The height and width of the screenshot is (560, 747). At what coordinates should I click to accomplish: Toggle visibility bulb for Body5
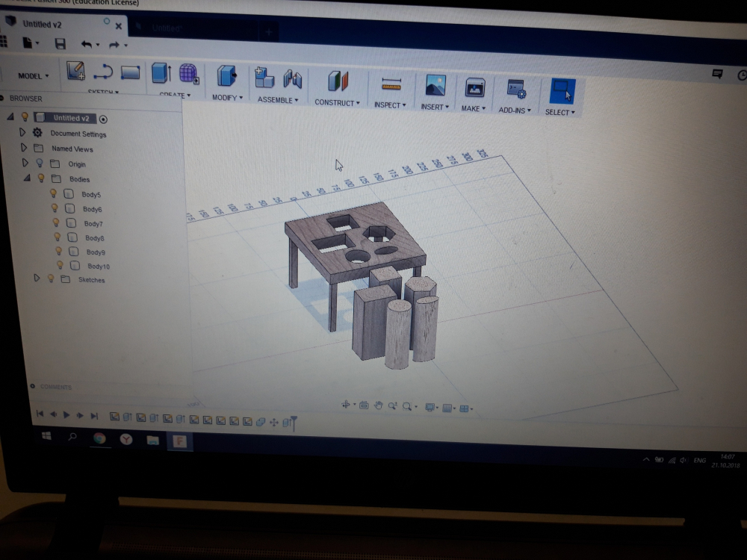(53, 193)
